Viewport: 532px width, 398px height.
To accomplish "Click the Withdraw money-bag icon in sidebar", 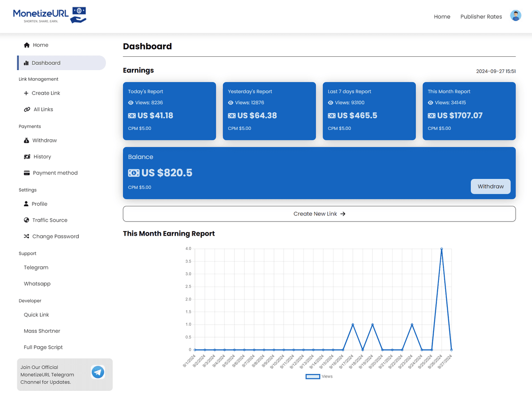I will [x=27, y=140].
